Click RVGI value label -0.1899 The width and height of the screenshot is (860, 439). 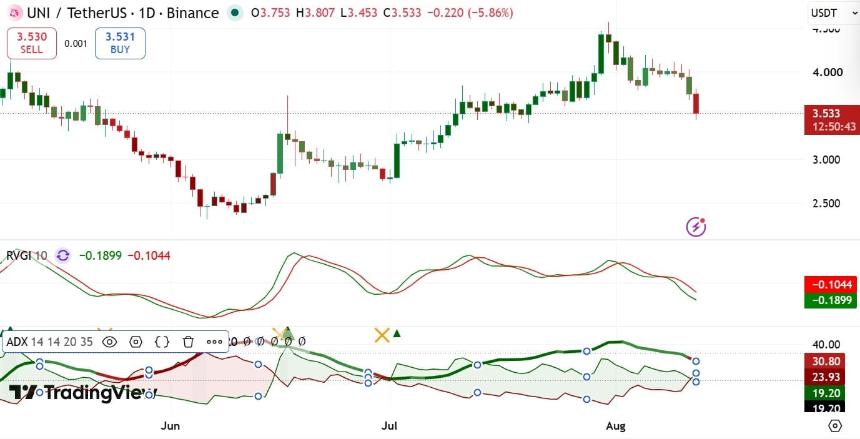831,300
